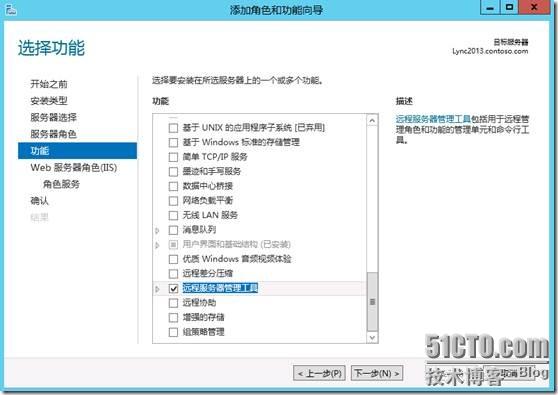Open Web 服务器角色(IIS) step
Viewport: 558px width, 395px height.
pyautogui.click(x=74, y=168)
